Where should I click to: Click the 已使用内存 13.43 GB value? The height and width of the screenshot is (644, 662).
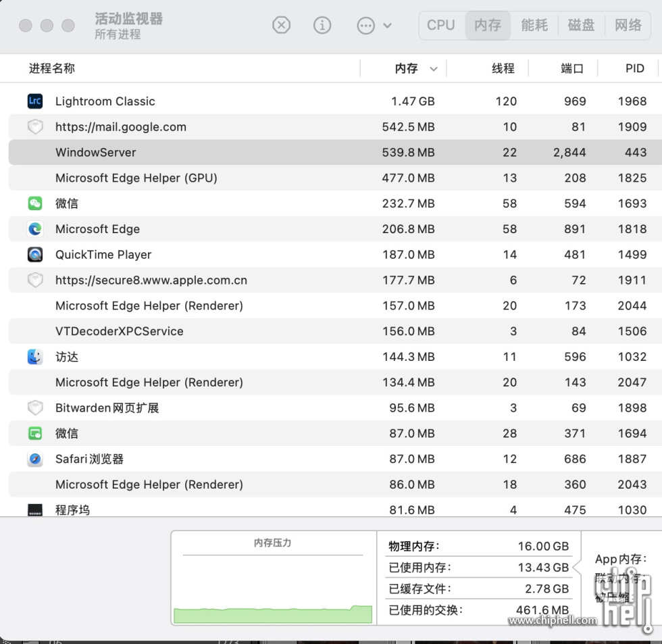(543, 567)
